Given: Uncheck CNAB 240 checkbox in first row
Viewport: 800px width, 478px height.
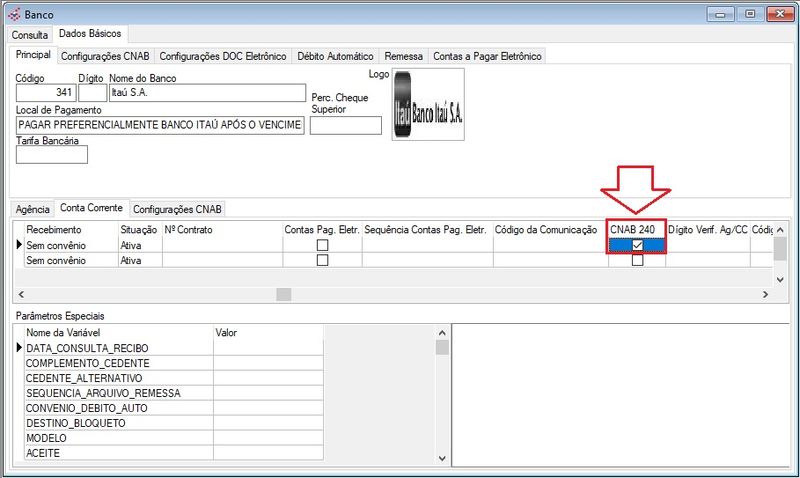Looking at the screenshot, I should click(x=637, y=245).
